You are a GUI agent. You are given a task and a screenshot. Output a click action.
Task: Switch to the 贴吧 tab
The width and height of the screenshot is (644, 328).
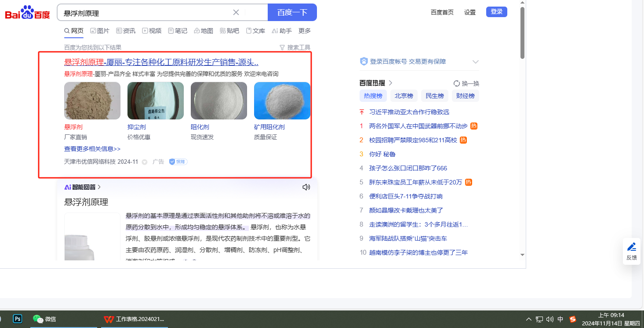(x=229, y=31)
